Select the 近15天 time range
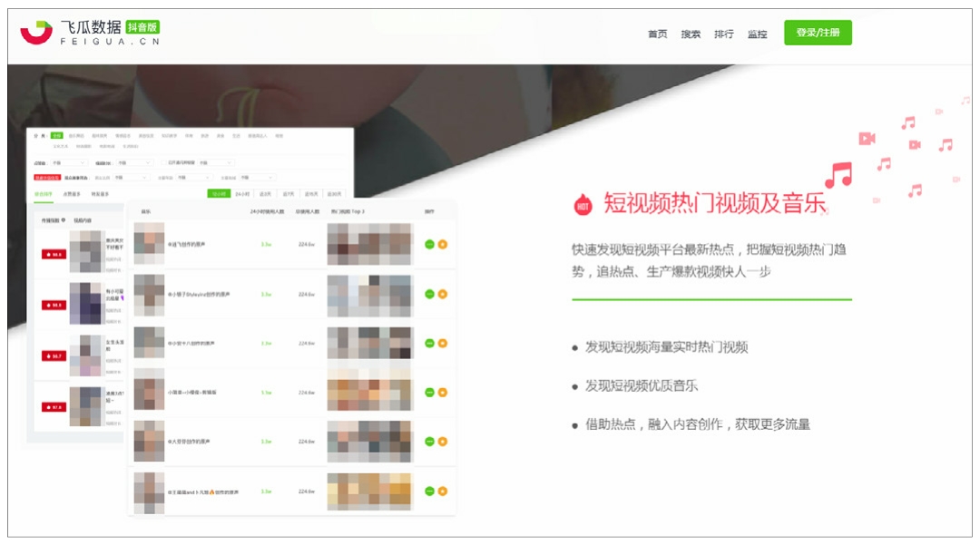 coord(311,193)
